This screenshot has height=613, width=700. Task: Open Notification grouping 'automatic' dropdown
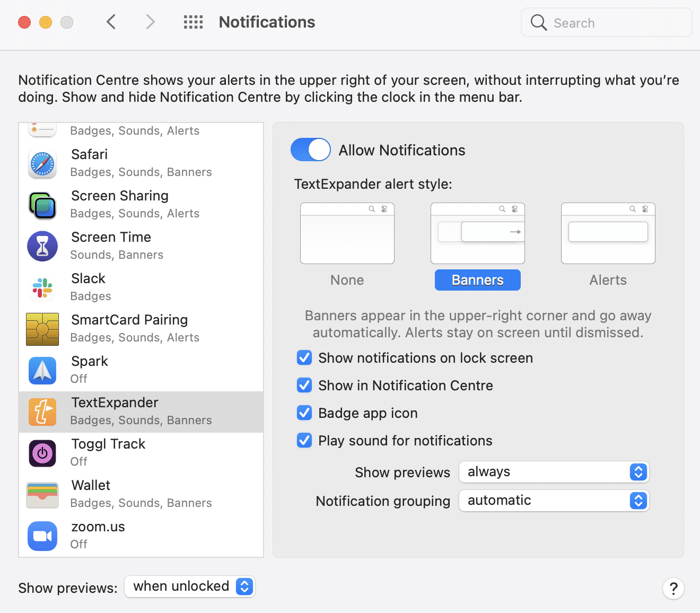pos(554,501)
